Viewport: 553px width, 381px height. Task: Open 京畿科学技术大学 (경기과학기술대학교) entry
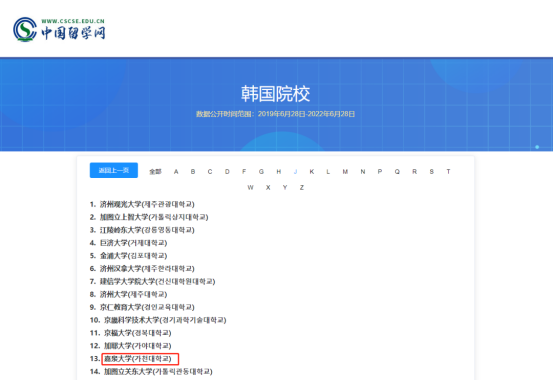pos(165,320)
